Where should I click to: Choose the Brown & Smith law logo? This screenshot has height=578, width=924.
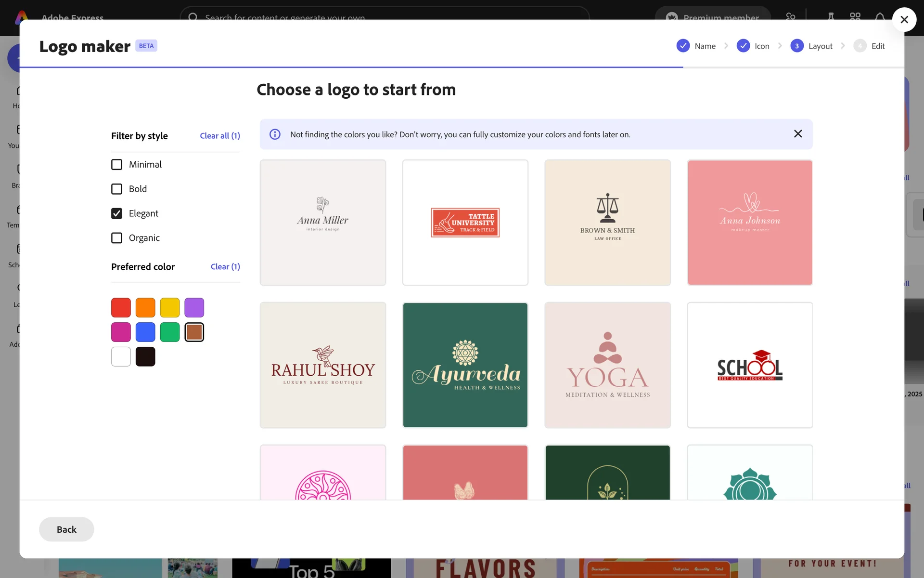pos(607,223)
